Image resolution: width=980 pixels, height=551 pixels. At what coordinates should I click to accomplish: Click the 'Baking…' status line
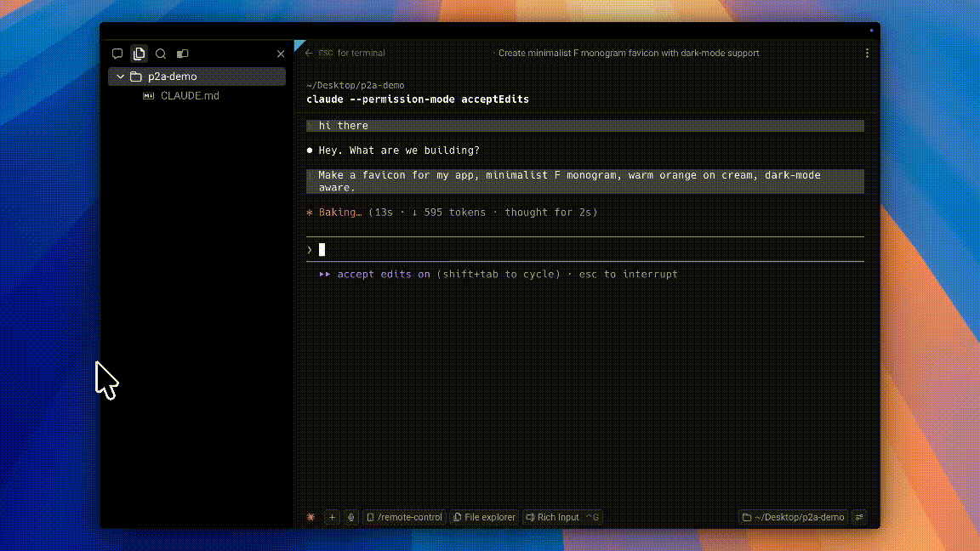(x=452, y=213)
